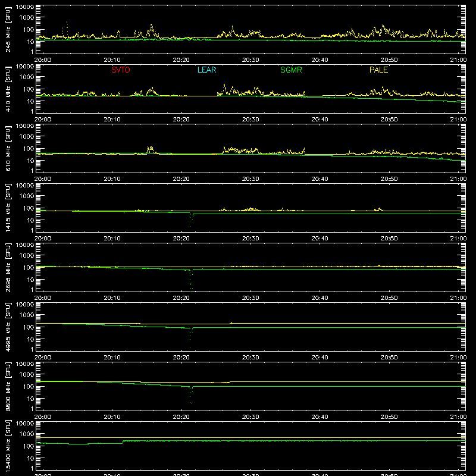
Task: Click the cyan LEAR station label
Action: (x=206, y=70)
